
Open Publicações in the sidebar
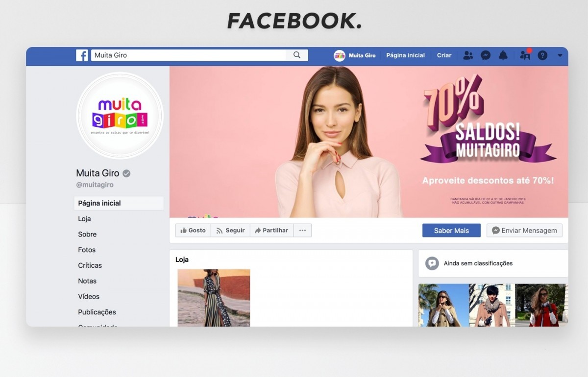97,312
